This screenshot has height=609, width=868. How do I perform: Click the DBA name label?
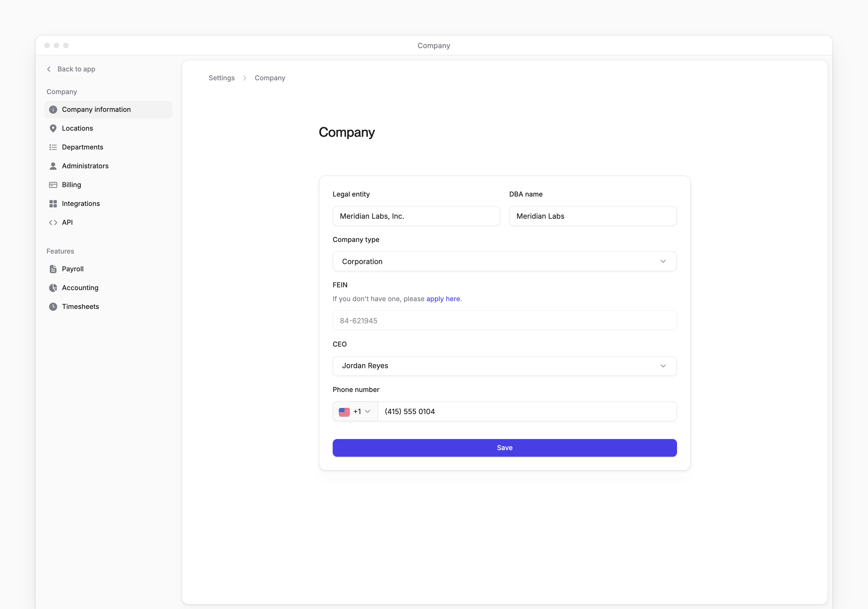(x=526, y=194)
